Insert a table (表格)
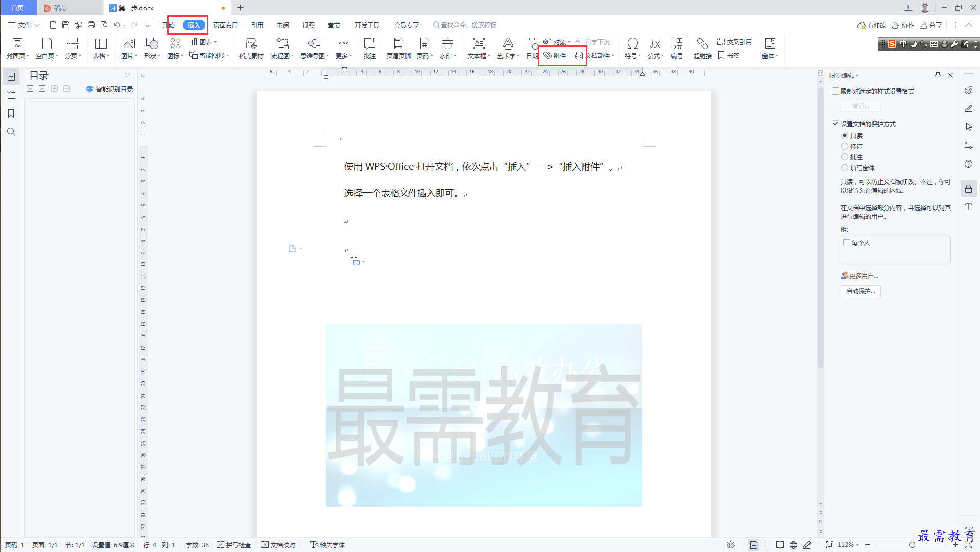Screen dimensions: 980x552 click(x=101, y=49)
